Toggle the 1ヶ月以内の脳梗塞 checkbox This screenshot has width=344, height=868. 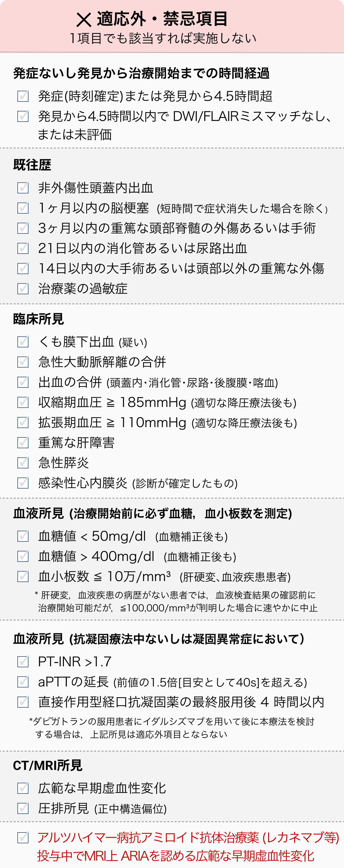23,207
